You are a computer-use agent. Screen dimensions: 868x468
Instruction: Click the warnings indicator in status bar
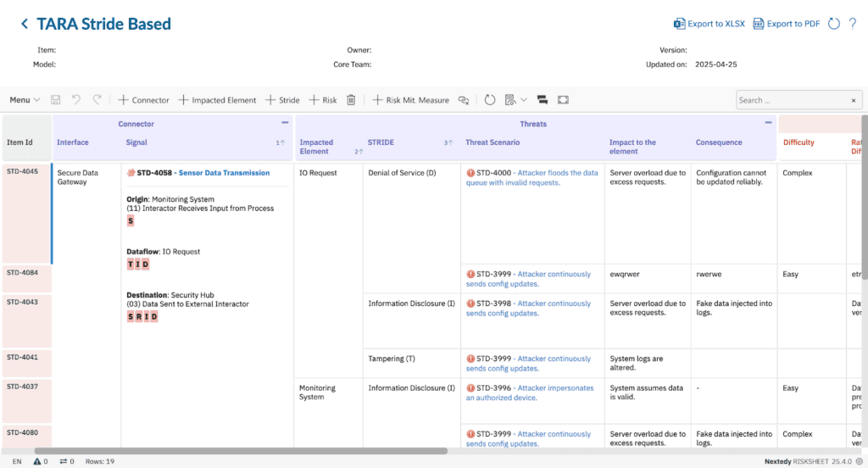pyautogui.click(x=41, y=461)
